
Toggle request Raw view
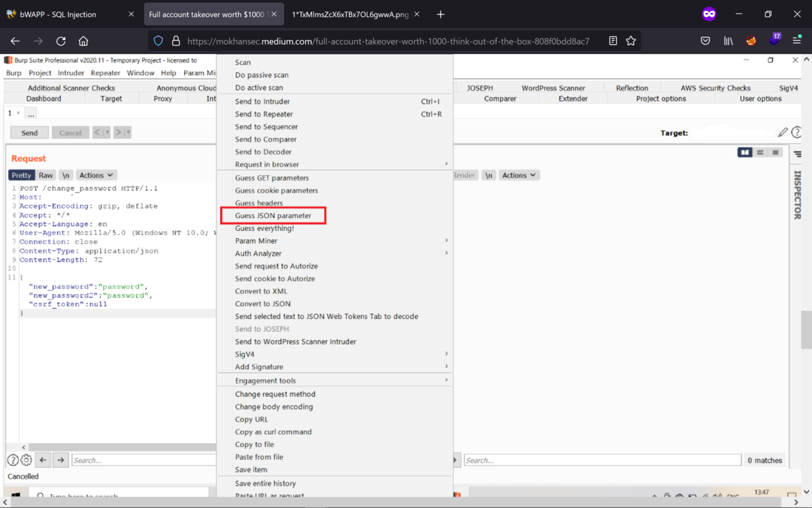coord(46,175)
